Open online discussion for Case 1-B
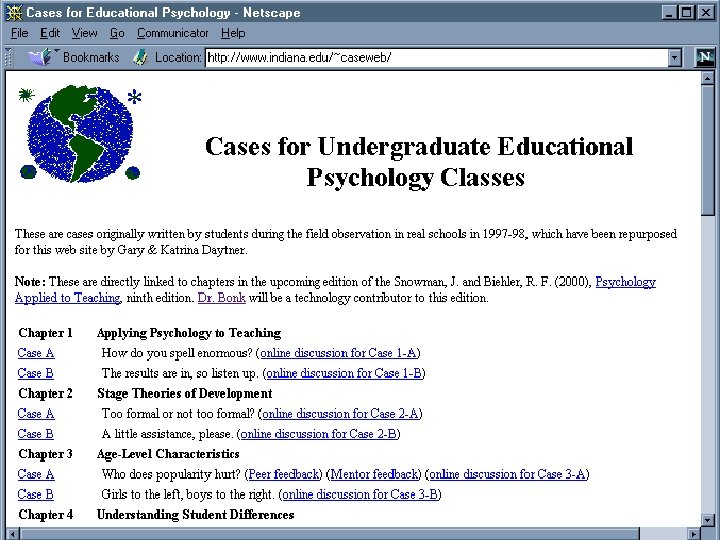The height and width of the screenshot is (540, 720). [344, 373]
